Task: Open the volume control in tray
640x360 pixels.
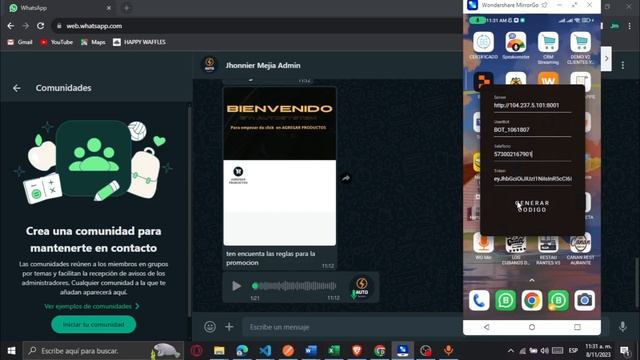Action: pyautogui.click(x=544, y=351)
